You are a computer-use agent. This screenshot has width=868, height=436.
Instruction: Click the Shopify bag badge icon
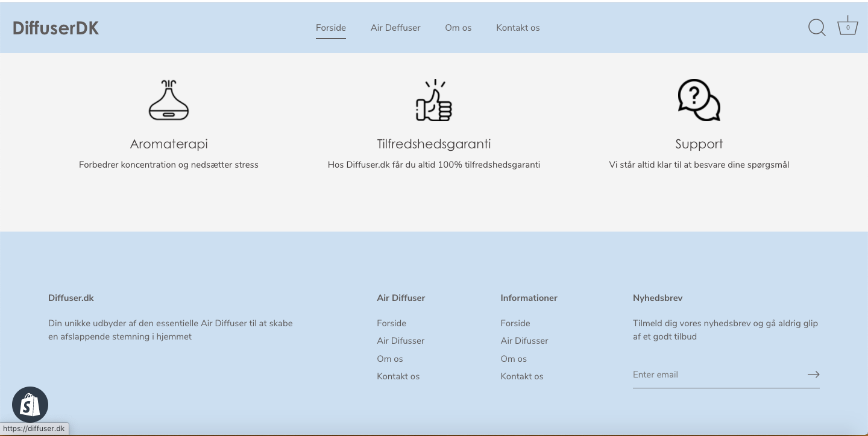click(x=30, y=405)
